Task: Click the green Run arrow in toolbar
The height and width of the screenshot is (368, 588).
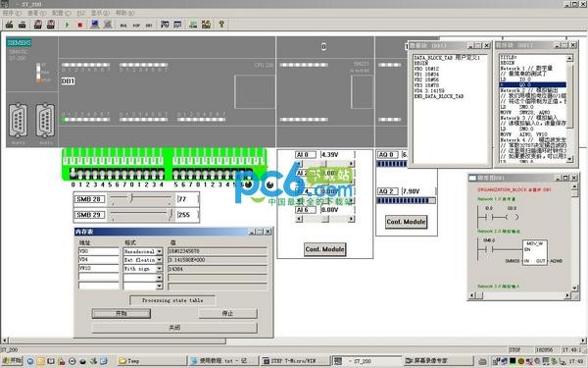Action: tap(67, 25)
